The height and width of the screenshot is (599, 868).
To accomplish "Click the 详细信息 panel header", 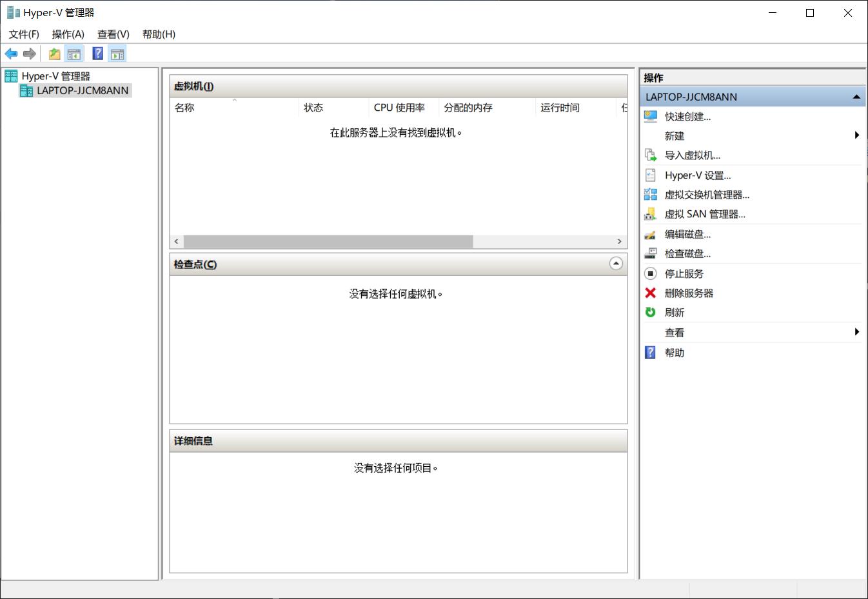I will click(399, 441).
